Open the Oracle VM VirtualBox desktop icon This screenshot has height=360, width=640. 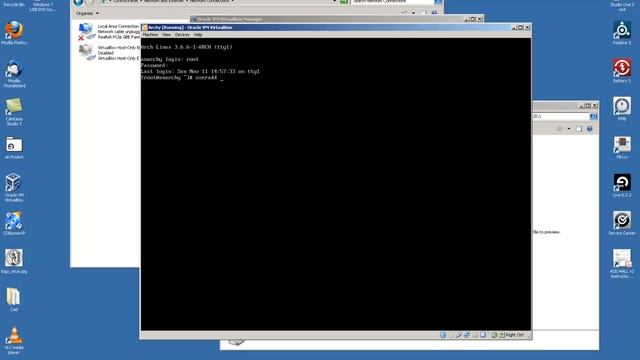tap(14, 187)
